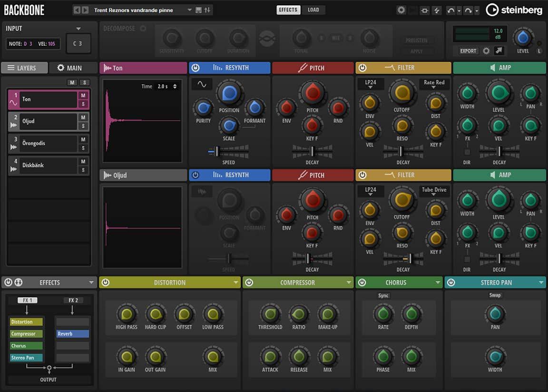
Task: Select the FX 2 chain tab
Action: (73, 300)
